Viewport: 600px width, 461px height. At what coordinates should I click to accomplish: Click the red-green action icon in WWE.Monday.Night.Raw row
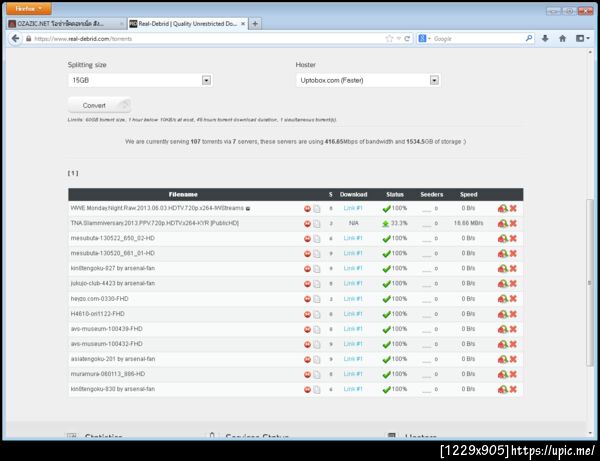[502, 208]
